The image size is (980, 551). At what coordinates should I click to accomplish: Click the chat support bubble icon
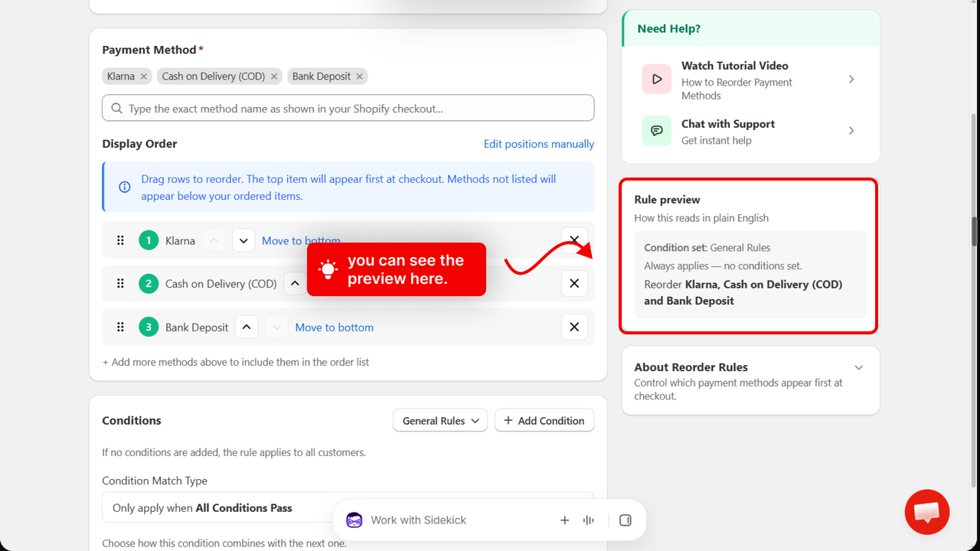tap(657, 131)
